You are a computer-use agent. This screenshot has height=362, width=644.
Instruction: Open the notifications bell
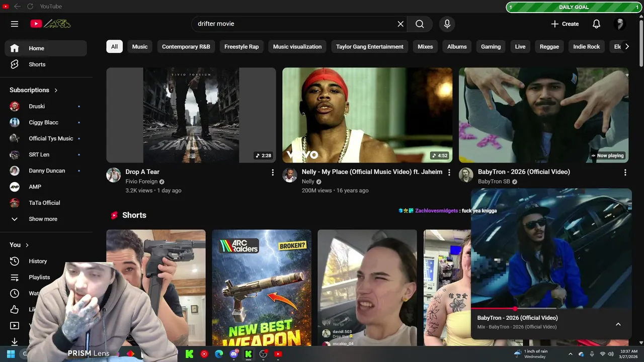pos(596,24)
